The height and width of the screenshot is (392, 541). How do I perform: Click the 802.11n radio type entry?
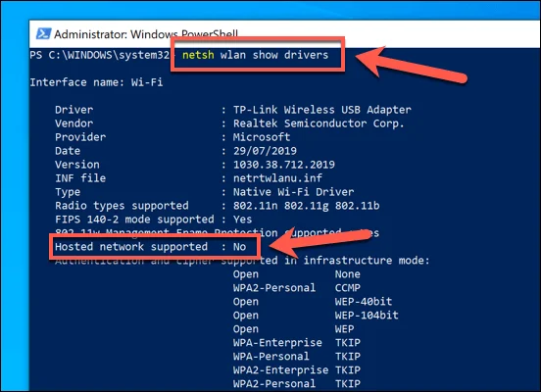(255, 206)
